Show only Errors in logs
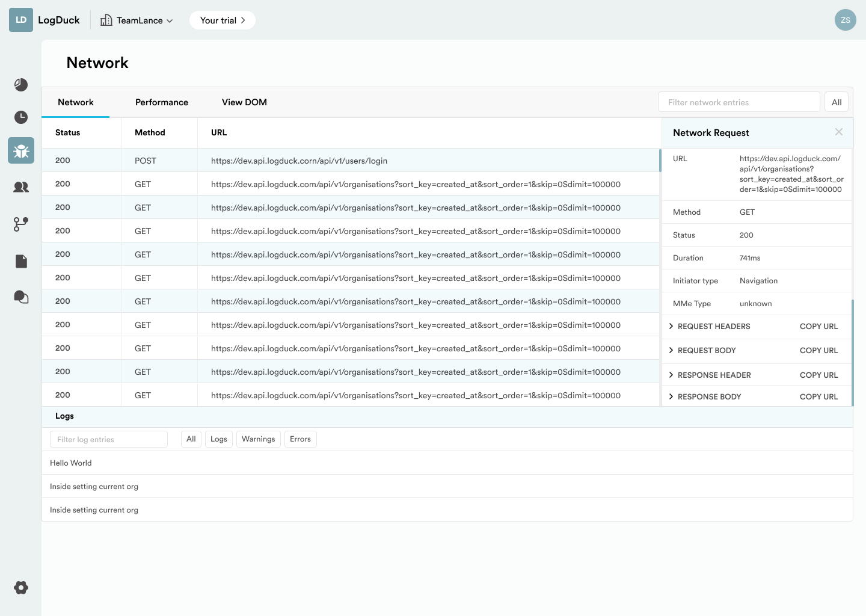 [x=300, y=439]
